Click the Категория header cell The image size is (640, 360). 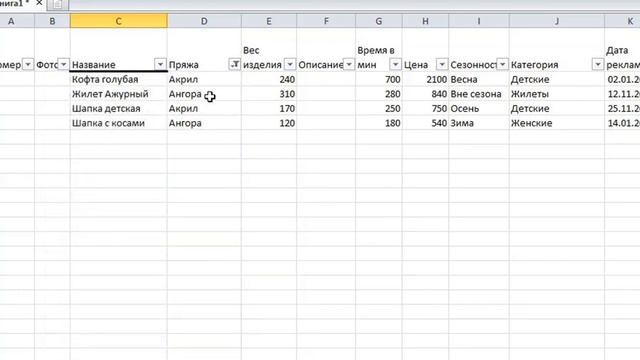coord(557,50)
